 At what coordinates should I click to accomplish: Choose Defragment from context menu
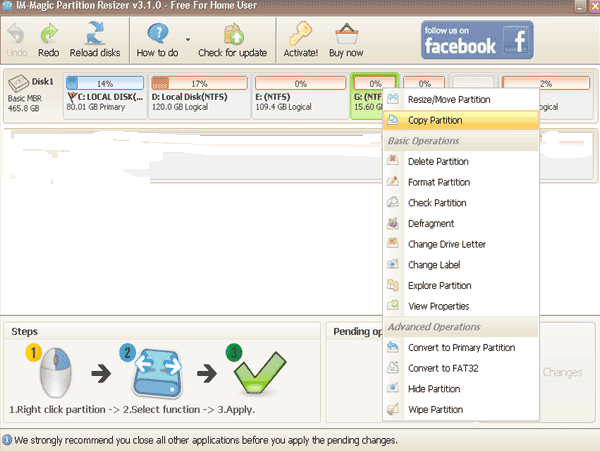click(x=461, y=223)
